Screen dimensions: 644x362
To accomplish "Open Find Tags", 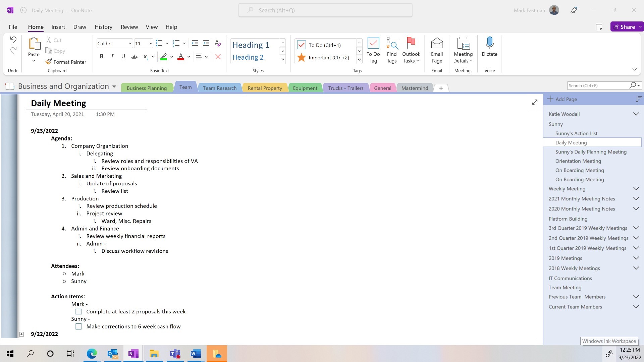I will (391, 50).
